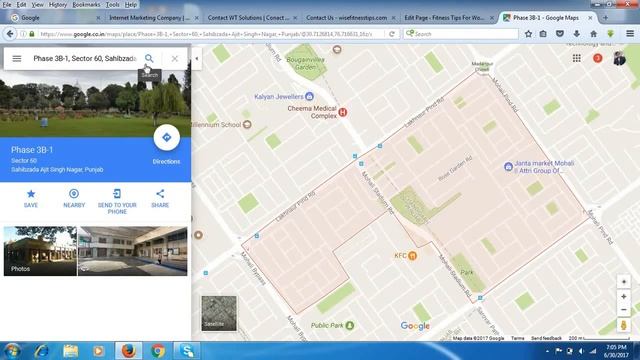Click the search magnifier icon in Maps
Screen dimensions: 640x360
coord(149,58)
